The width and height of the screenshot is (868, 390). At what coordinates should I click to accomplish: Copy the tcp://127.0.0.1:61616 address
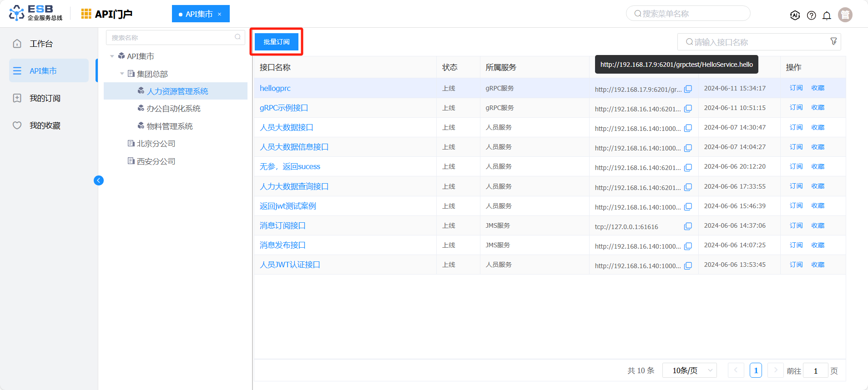(688, 226)
